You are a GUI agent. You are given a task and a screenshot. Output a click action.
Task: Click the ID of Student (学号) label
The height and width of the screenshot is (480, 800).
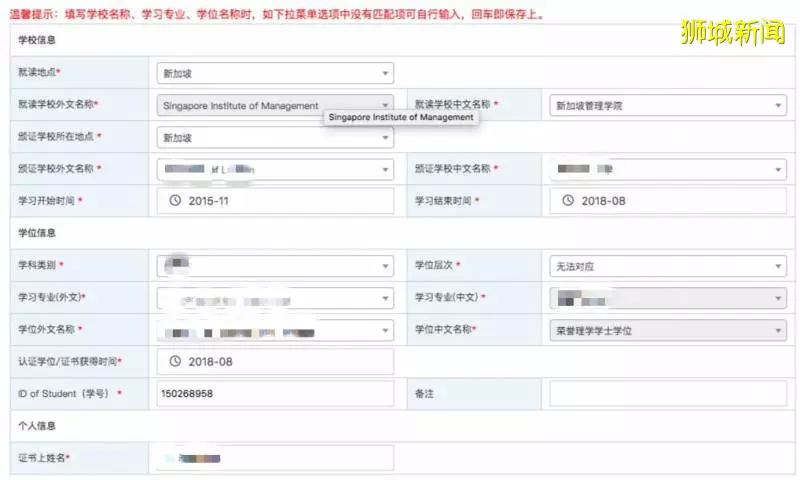[70, 393]
